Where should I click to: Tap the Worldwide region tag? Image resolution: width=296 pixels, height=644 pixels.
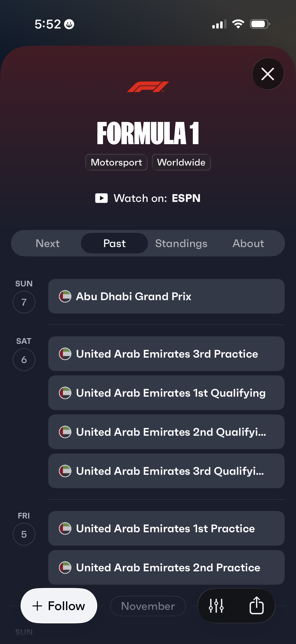coord(181,163)
